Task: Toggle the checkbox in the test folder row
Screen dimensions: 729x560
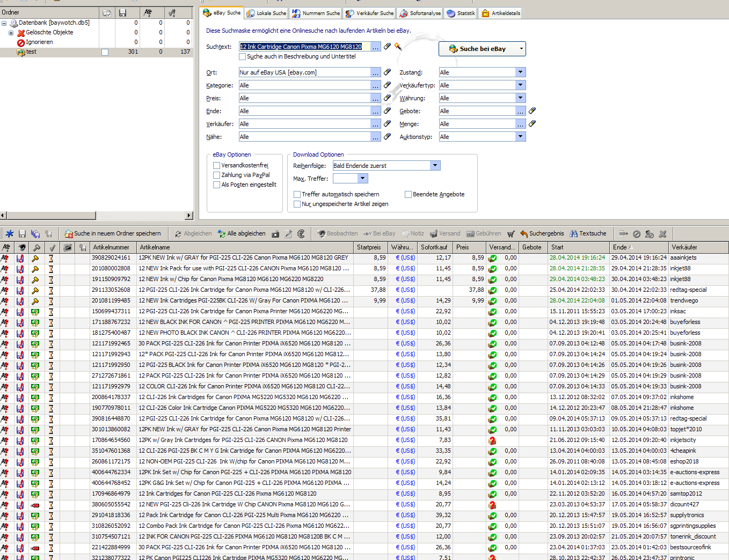Action: (x=105, y=52)
